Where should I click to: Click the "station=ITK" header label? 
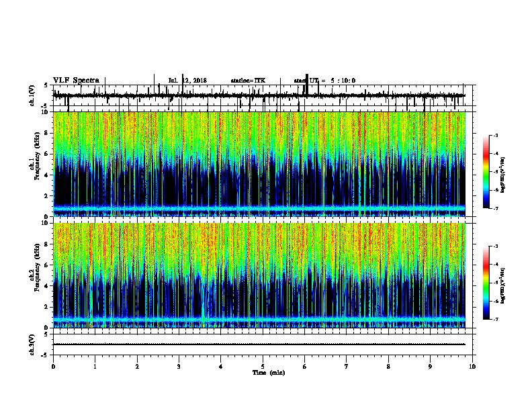pyautogui.click(x=249, y=81)
